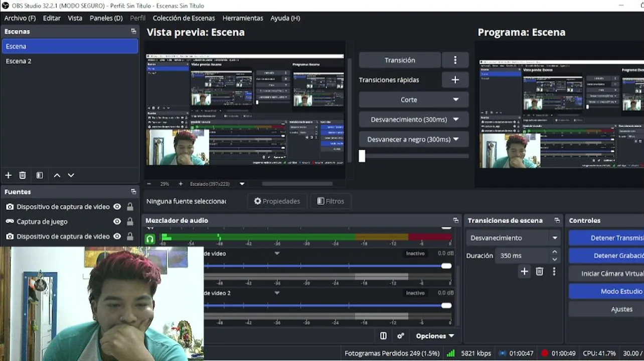Click the green signal bars status icon
Screen dimensions: 644x361
(x=450, y=353)
